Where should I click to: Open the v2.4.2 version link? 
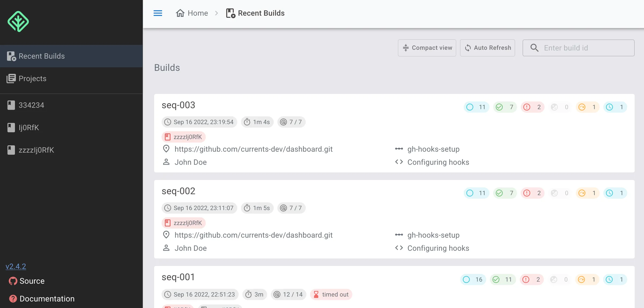coord(16,266)
